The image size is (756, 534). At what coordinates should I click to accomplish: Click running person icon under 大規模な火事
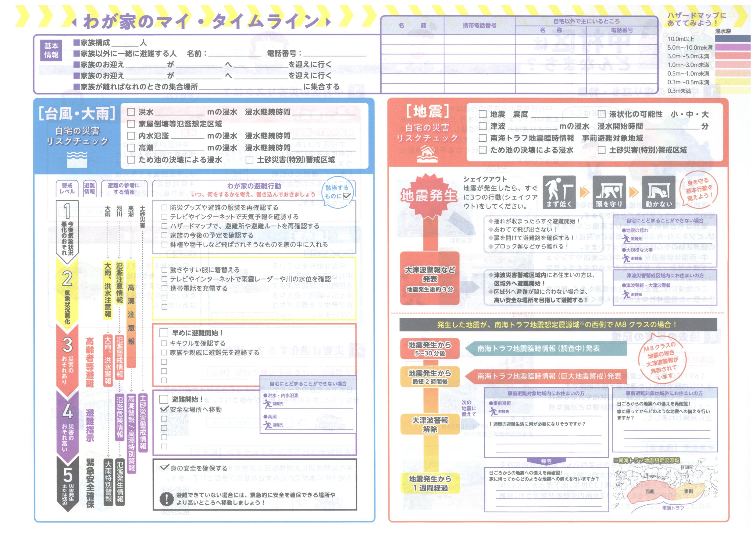pyautogui.click(x=626, y=259)
